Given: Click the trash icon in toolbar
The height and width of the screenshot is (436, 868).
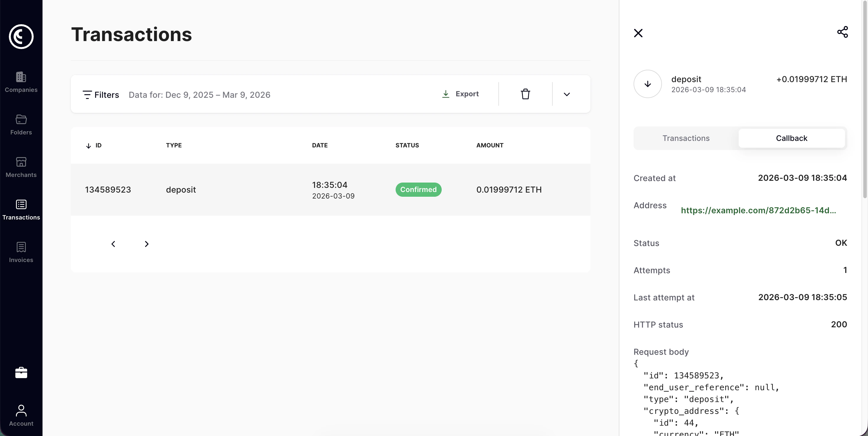Looking at the screenshot, I should (x=525, y=94).
